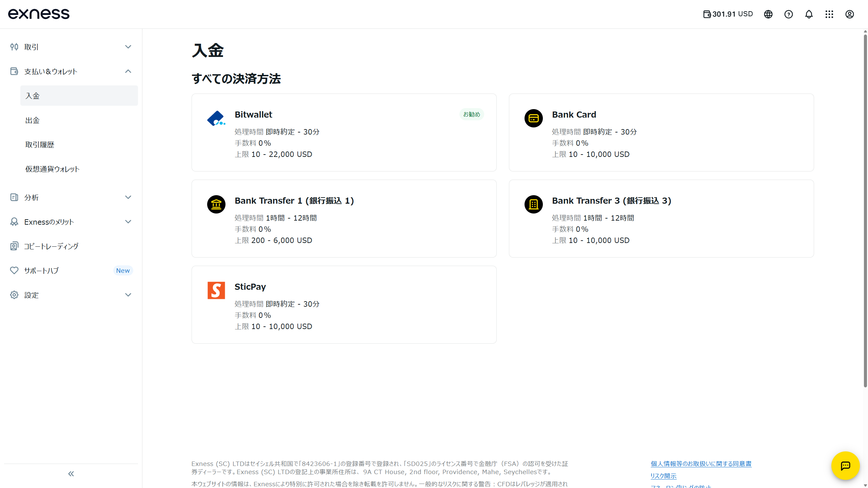Viewport: 868px width, 488px height.
Task: Open 取引履歴 in the sidebar
Action: pyautogui.click(x=79, y=144)
